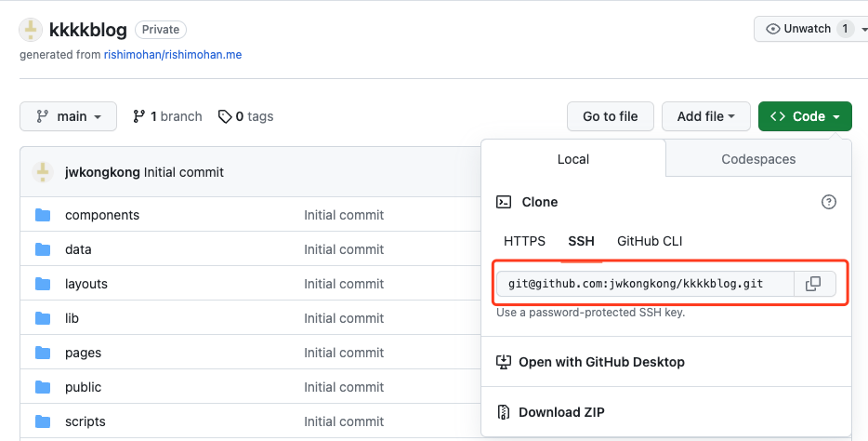868x441 pixels.
Task: Copy the SSH clone URL to clipboard
Action: tap(813, 284)
